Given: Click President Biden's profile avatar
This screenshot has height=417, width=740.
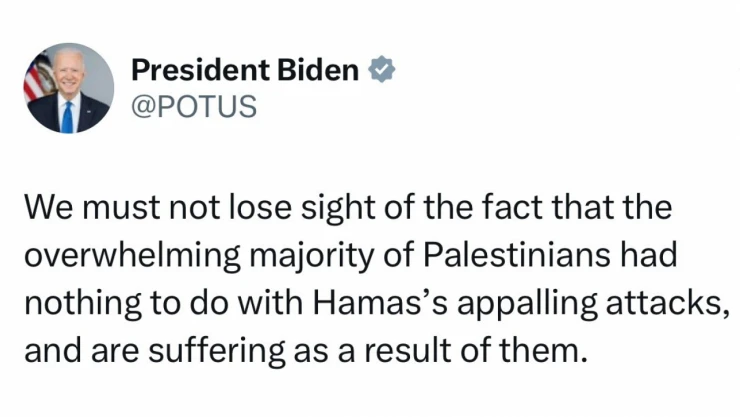Looking at the screenshot, I should [x=69, y=88].
